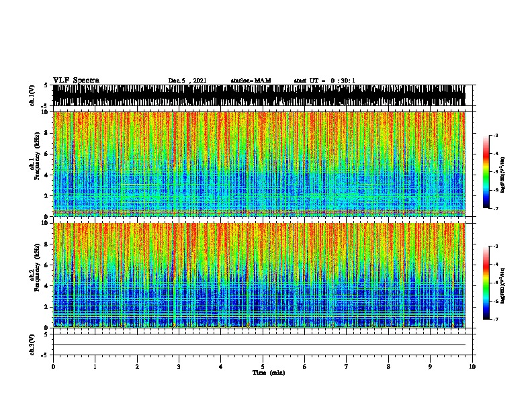
Task: Click time axis tick label '7'
Action: (x=347, y=367)
